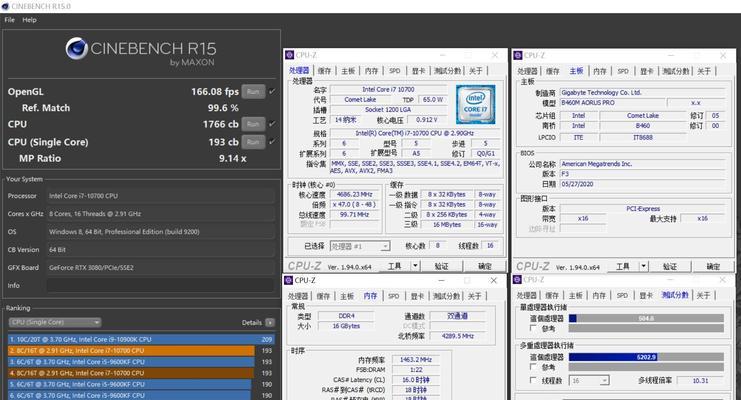The image size is (741, 400).
Task: Click the Cinebench R15 sphere logo
Action: click(77, 48)
